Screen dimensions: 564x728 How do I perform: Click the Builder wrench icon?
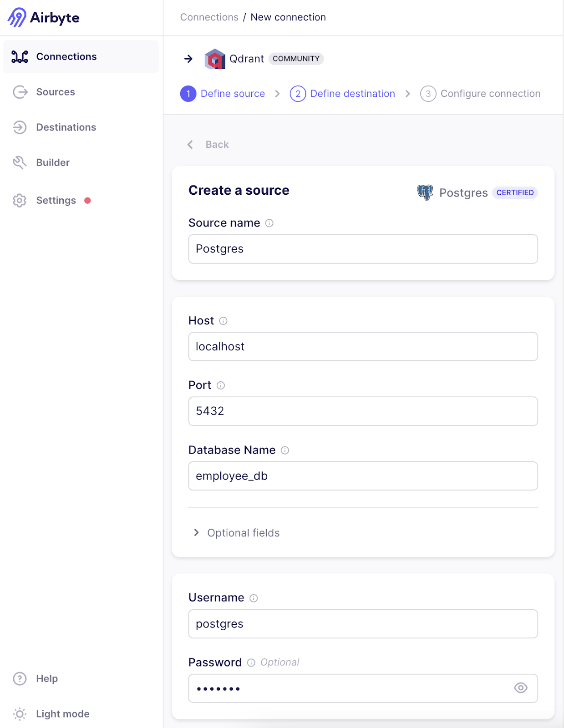point(20,162)
